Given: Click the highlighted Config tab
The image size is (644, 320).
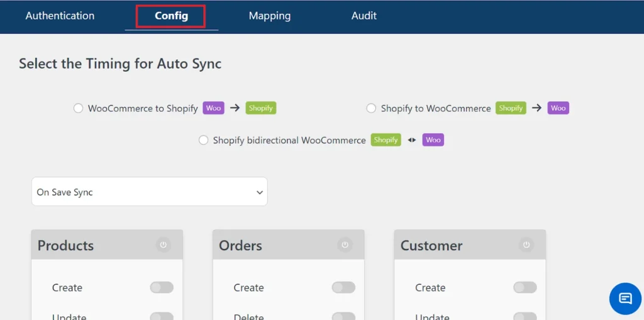Looking at the screenshot, I should click(171, 16).
